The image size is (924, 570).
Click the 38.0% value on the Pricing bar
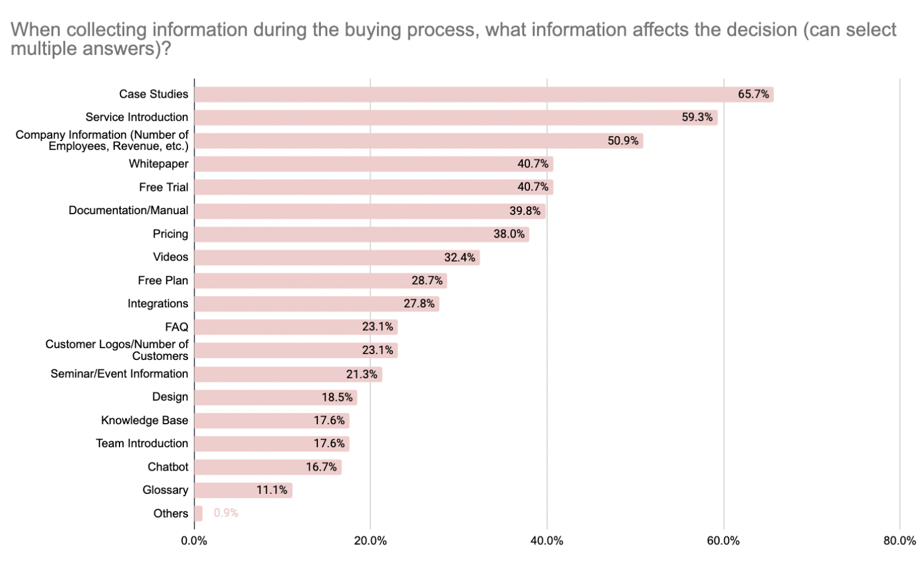point(509,234)
